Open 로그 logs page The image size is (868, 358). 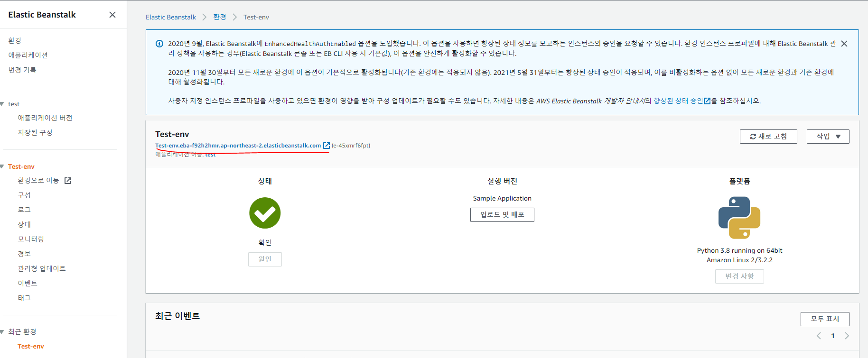pos(24,210)
